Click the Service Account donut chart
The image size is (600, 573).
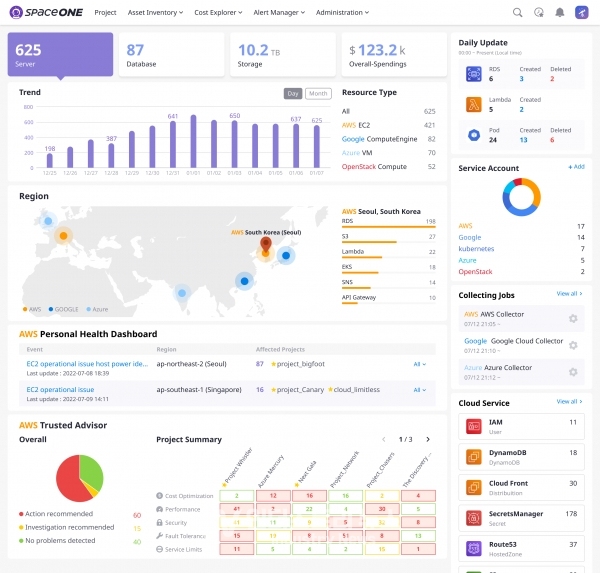click(521, 197)
